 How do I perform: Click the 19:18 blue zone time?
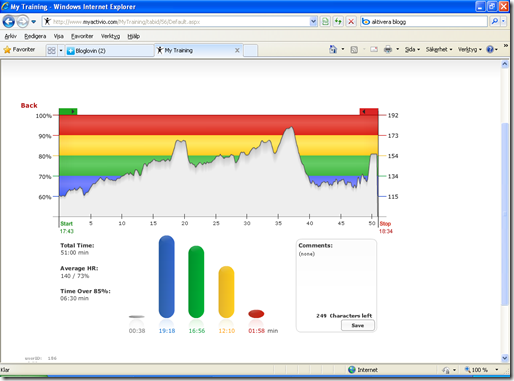pos(167,331)
